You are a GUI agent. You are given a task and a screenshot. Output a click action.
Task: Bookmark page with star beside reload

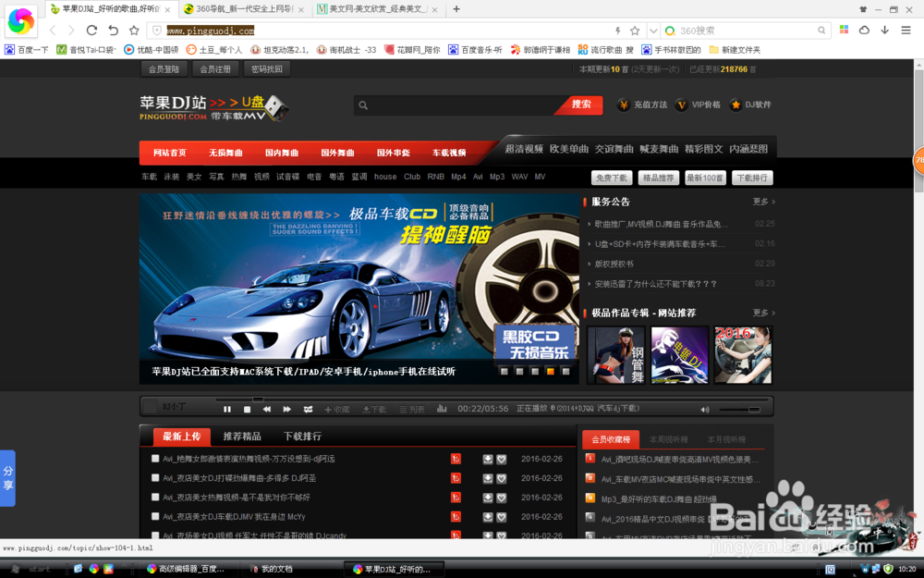134,31
